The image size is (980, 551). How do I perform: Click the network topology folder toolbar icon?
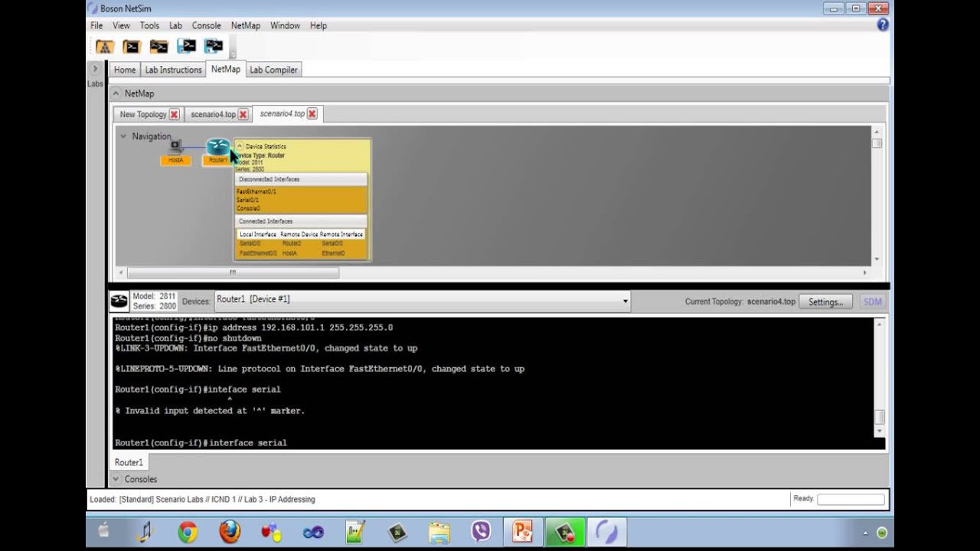coord(105,47)
